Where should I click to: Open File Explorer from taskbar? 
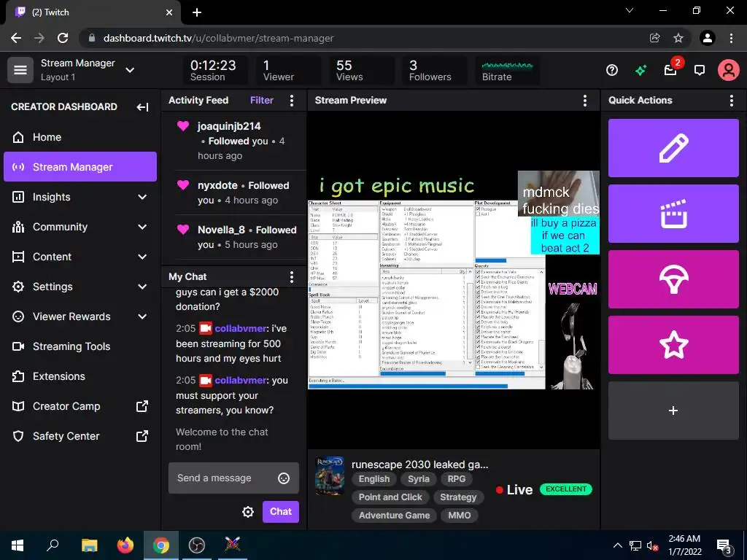pos(89,545)
